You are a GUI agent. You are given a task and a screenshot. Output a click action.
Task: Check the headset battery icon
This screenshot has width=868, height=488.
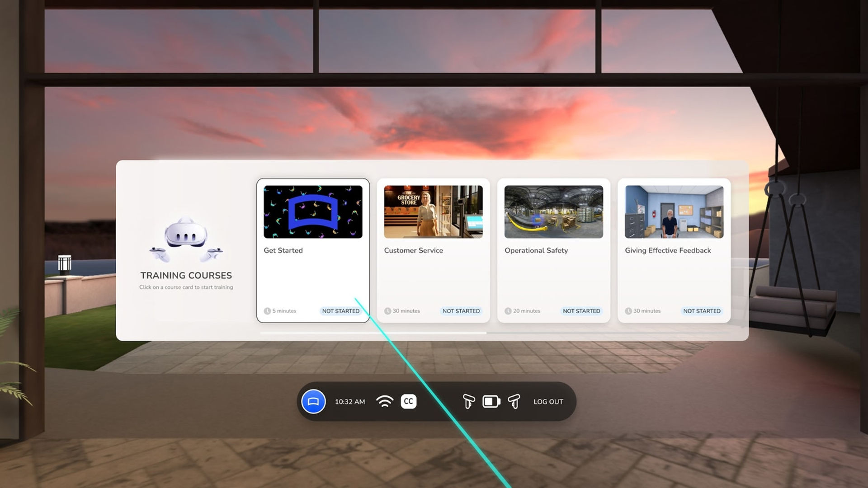tap(491, 401)
